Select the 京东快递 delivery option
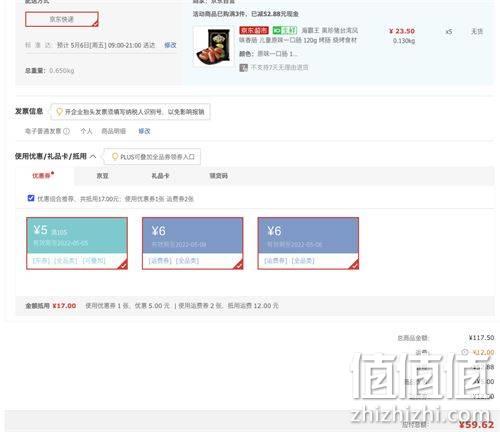Viewport: 500px width, 432px height. 62,19
